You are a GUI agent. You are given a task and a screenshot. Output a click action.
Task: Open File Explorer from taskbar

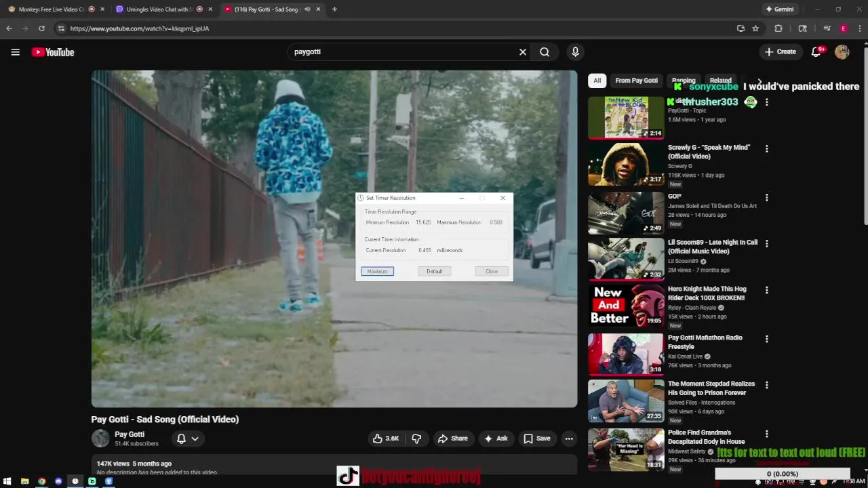pyautogui.click(x=24, y=481)
